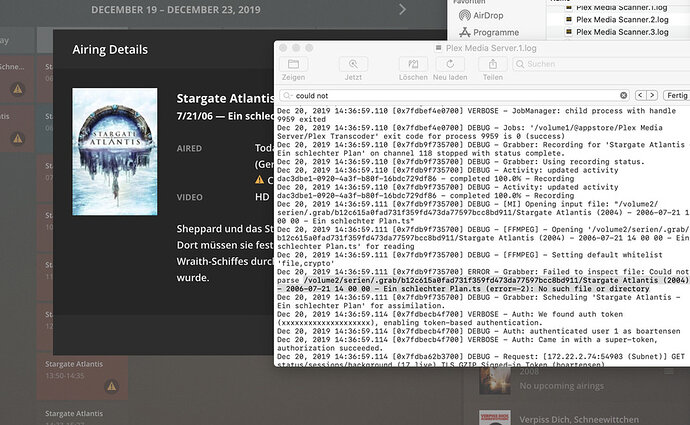690x425 pixels.
Task: Click the Neu laden reload icon
Action: [x=450, y=65]
